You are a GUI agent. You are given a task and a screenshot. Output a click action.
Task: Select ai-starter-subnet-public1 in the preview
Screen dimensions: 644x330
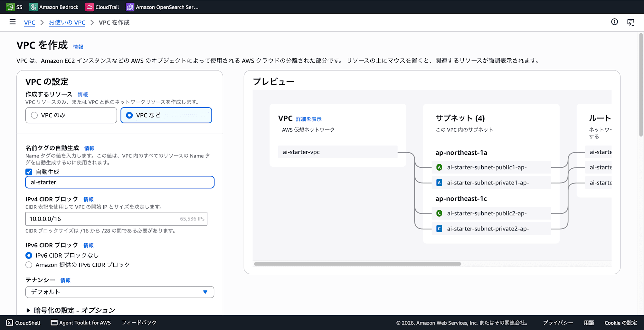491,167
